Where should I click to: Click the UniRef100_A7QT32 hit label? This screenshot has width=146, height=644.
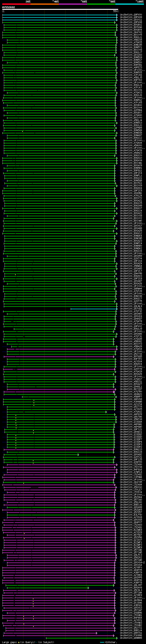[x=131, y=311]
